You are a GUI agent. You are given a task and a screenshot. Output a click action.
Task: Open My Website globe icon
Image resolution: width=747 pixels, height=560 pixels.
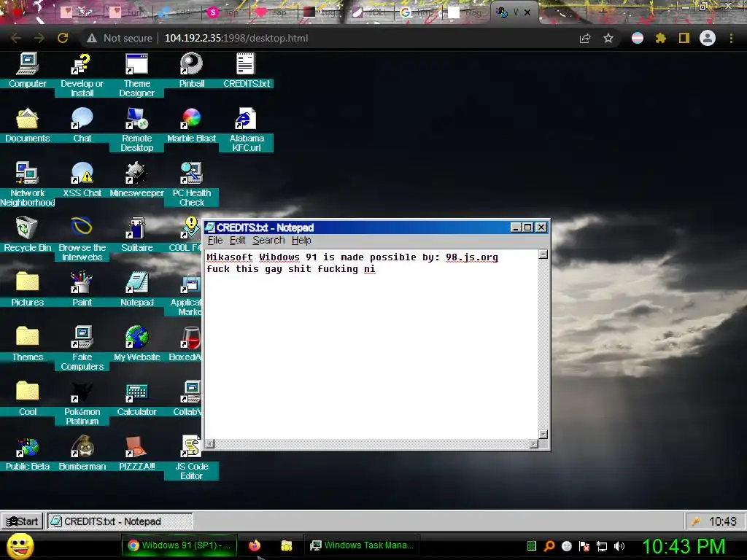click(136, 344)
